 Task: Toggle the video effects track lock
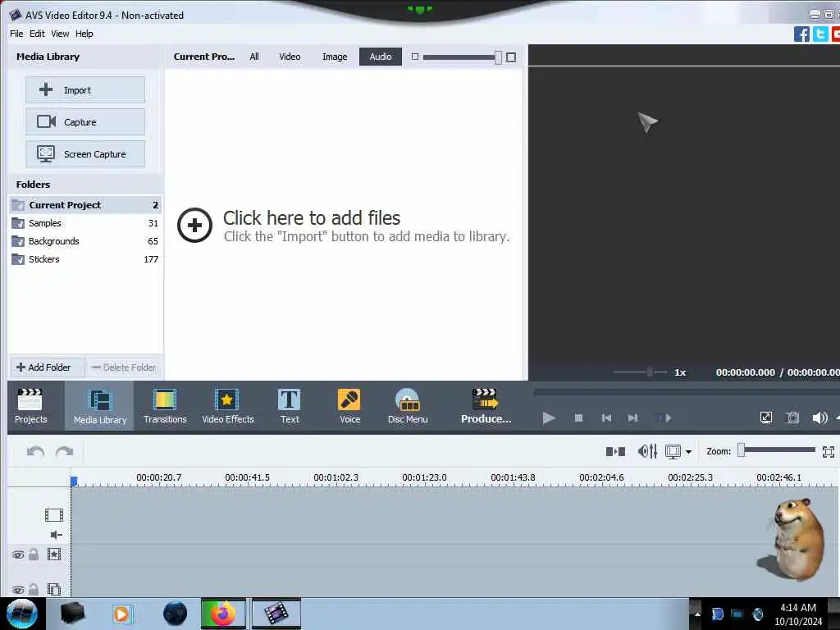33,554
